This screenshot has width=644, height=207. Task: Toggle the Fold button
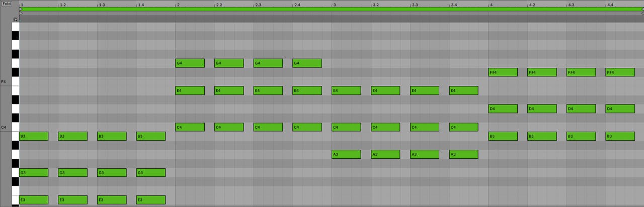coord(7,4)
